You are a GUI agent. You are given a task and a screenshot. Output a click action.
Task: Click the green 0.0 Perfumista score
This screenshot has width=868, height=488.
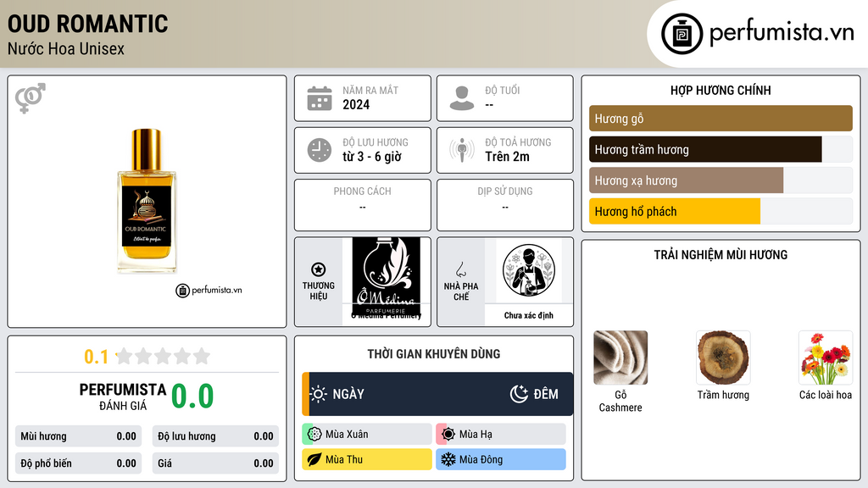click(x=192, y=396)
